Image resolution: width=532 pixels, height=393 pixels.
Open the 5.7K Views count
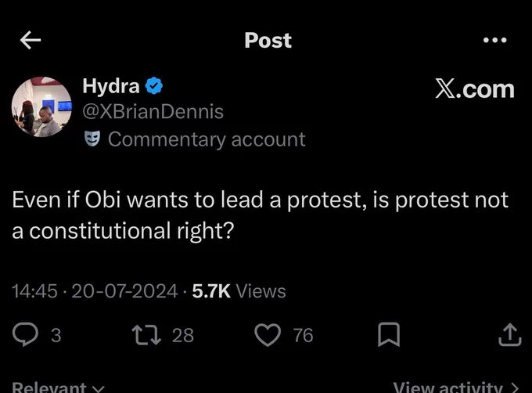239,291
